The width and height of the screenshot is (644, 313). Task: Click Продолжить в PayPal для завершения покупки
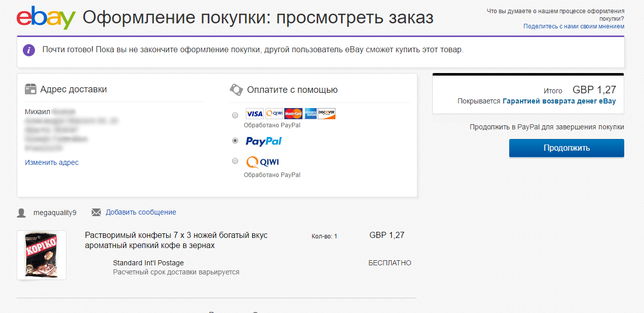coord(547,127)
